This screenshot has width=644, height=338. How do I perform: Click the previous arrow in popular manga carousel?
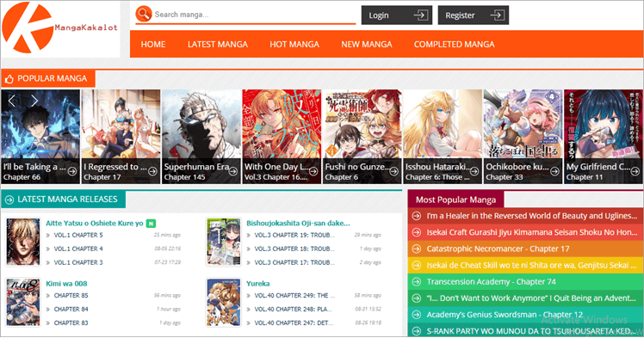coord(12,101)
